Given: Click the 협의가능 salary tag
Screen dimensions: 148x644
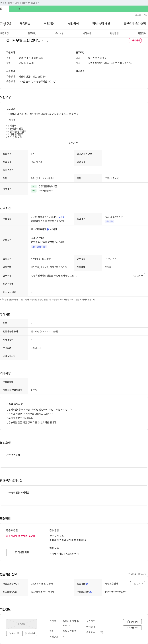Looking at the screenshot, I should click(109, 221).
